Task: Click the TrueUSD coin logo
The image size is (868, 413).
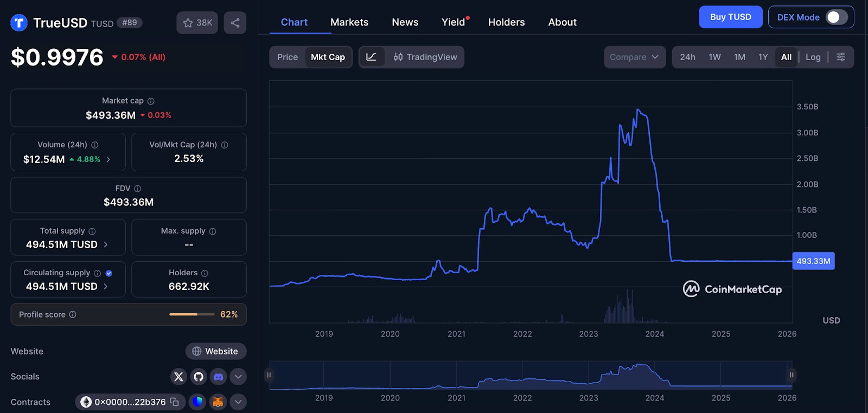Action: tap(19, 23)
